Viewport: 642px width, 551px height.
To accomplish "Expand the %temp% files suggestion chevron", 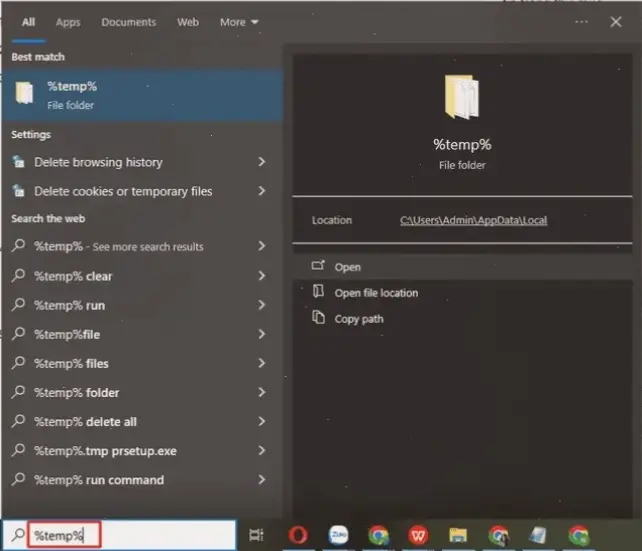I will click(262, 364).
